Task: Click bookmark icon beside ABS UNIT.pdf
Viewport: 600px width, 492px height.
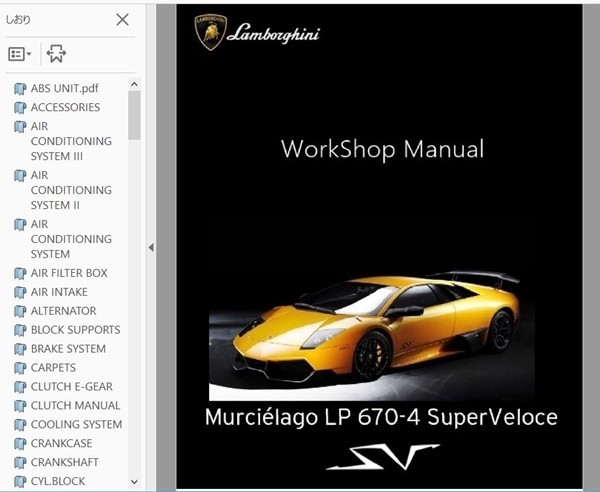Action: click(x=20, y=89)
